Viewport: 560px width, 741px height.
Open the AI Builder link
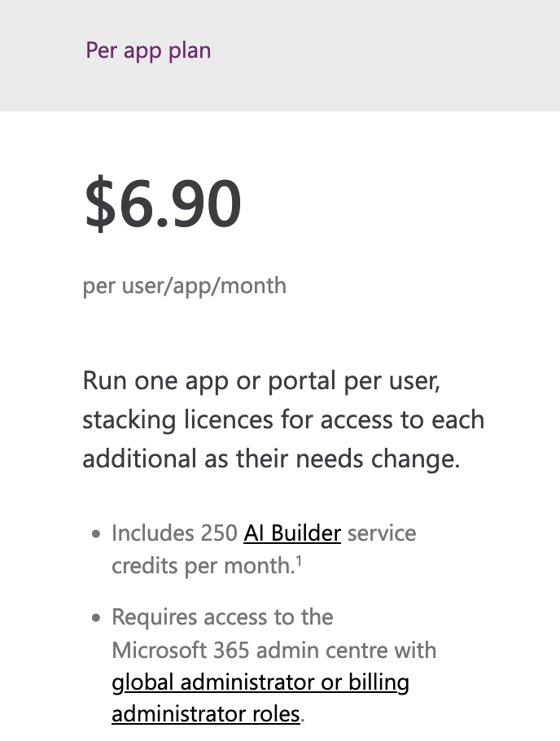pyautogui.click(x=292, y=533)
